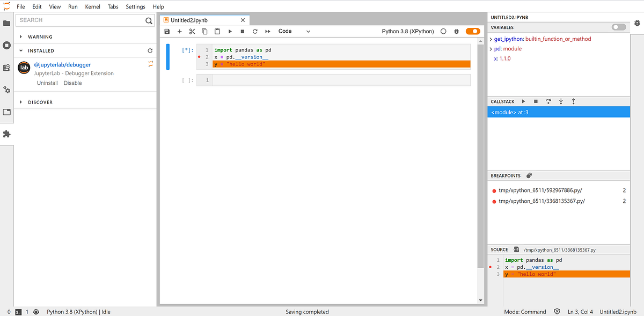Click the Step In icon in callstack toolbar
The image size is (644, 316).
[561, 101]
